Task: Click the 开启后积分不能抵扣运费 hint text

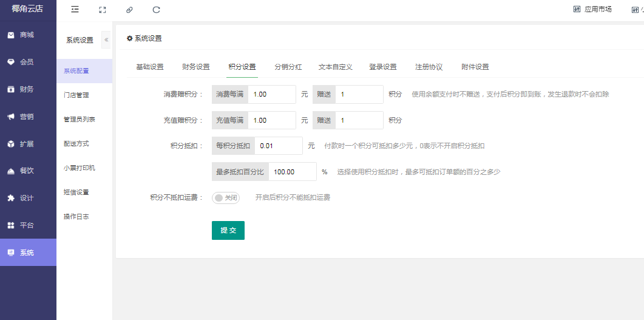Action: point(293,197)
